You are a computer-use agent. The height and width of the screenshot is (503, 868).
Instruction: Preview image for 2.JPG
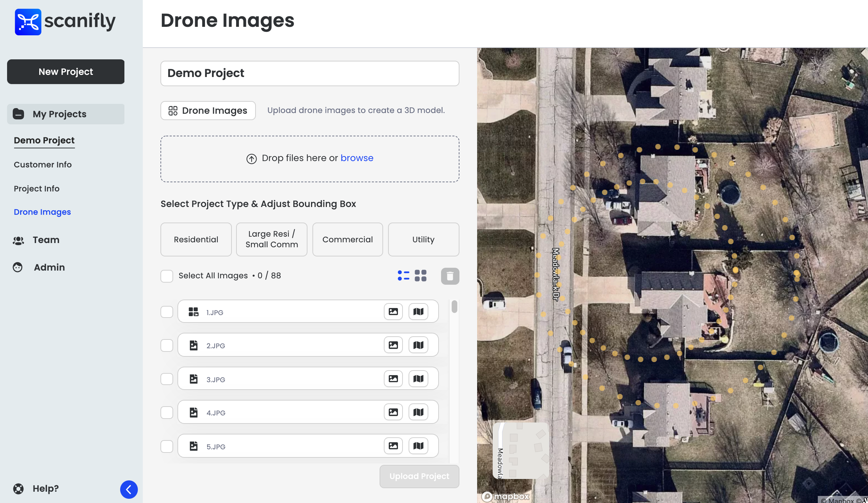[393, 345]
